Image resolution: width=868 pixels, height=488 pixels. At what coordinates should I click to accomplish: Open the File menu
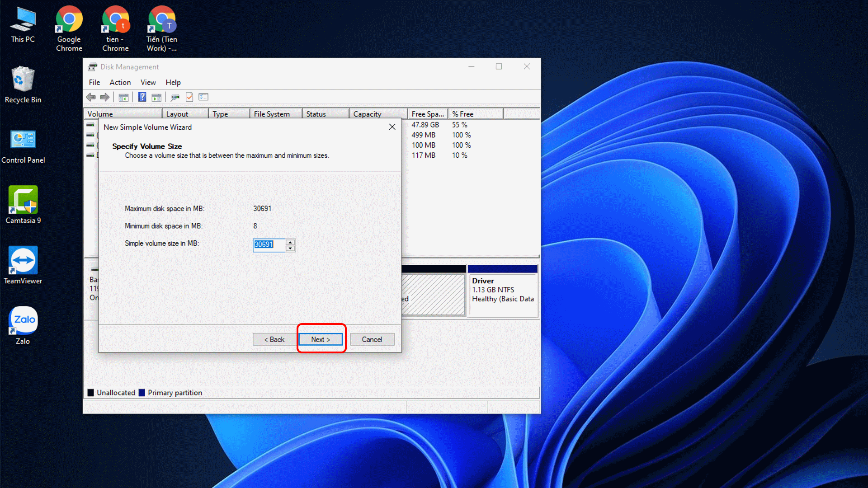(94, 82)
